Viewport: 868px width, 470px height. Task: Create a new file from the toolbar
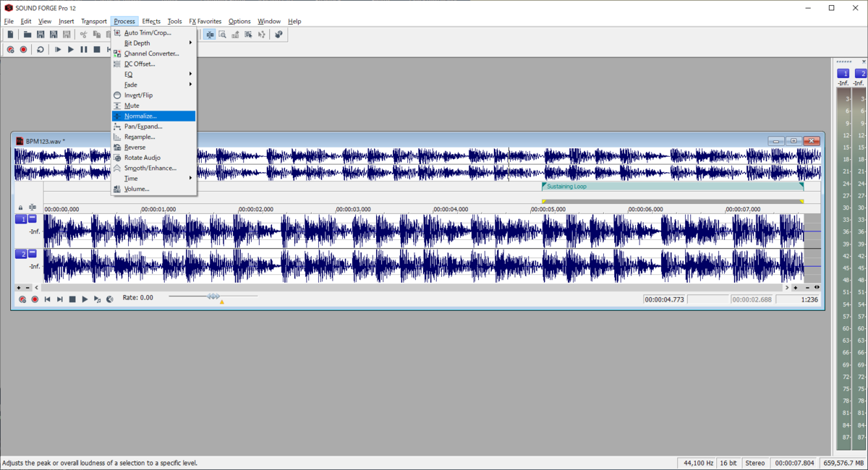[10, 34]
